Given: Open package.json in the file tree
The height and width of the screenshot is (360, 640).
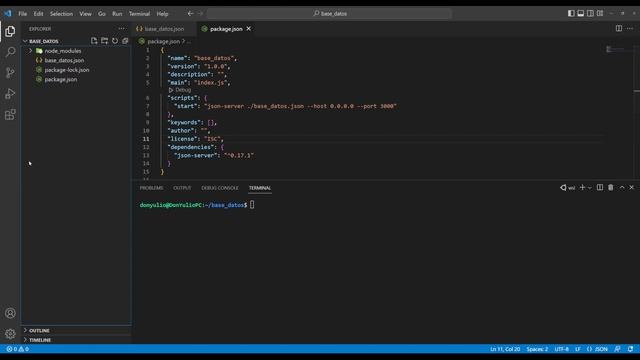Looking at the screenshot, I should [x=60, y=80].
